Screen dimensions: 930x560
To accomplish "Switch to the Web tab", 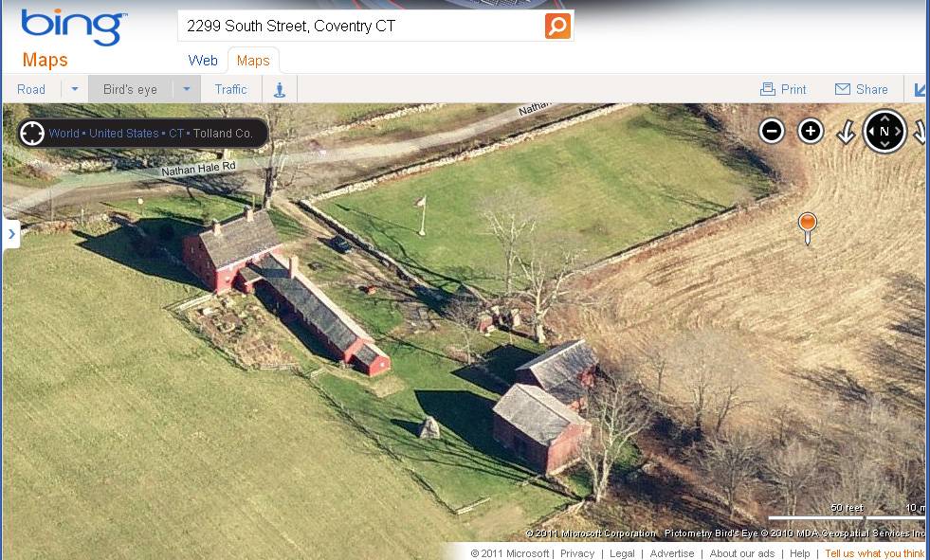I will point(203,61).
